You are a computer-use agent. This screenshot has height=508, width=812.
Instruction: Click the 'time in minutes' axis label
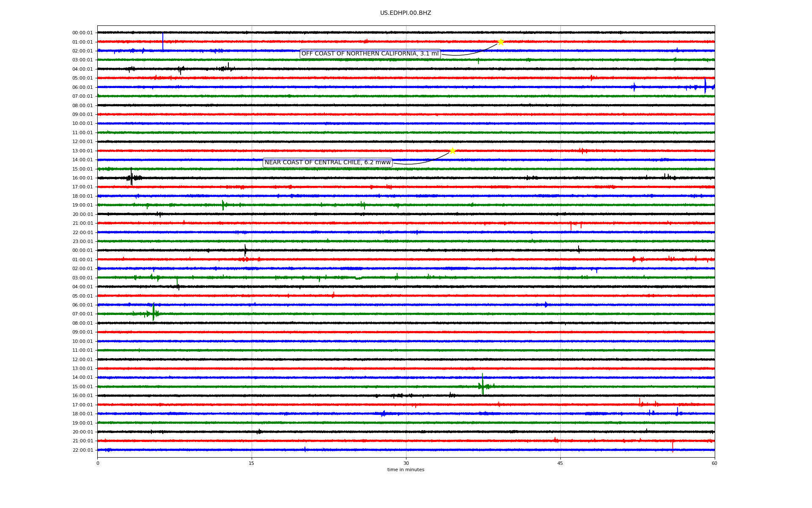tap(406, 470)
